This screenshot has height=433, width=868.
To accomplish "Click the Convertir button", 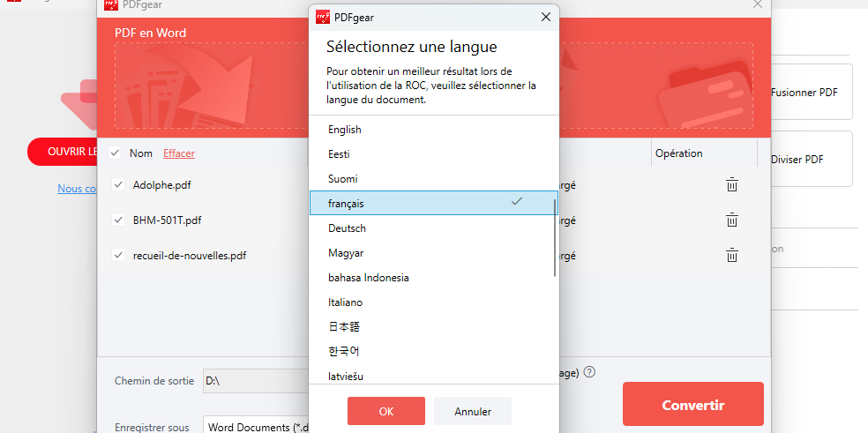I will click(x=693, y=404).
